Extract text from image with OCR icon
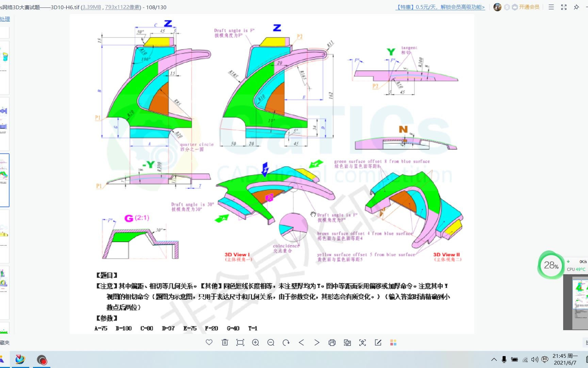Screen dimensions: 588x368 [x=363, y=342]
